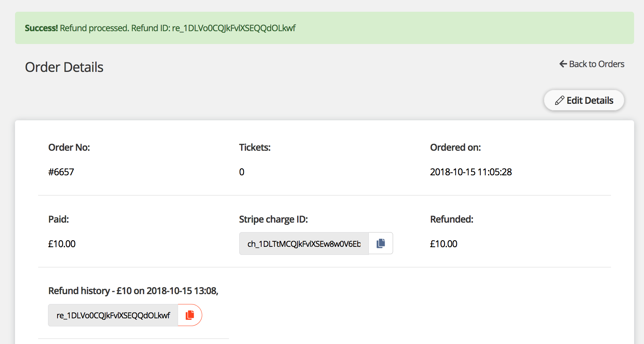This screenshot has height=344, width=644.
Task: Click the bold Success! text in the alert
Action: [41, 28]
